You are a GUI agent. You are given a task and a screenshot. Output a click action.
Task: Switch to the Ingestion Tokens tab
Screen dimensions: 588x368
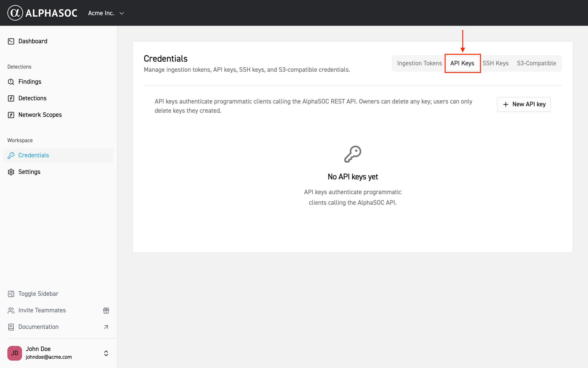419,63
